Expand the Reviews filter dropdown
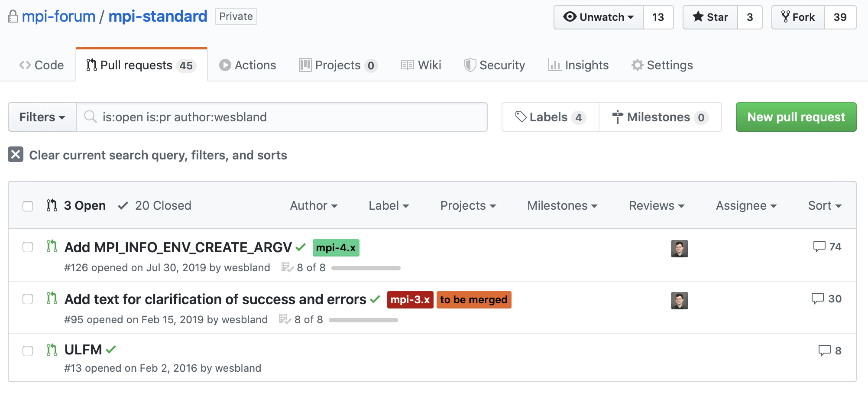Image resolution: width=868 pixels, height=396 pixels. 657,205
